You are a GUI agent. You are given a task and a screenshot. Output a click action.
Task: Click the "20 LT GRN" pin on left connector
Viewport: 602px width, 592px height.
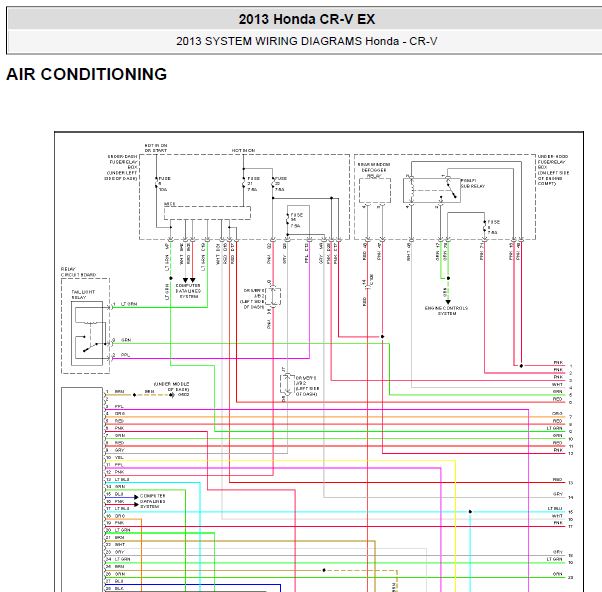point(118,530)
